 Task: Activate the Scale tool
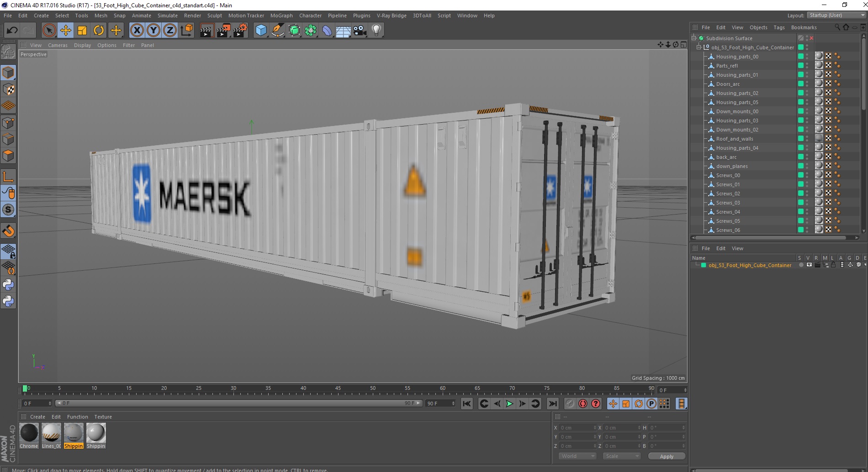[82, 31]
